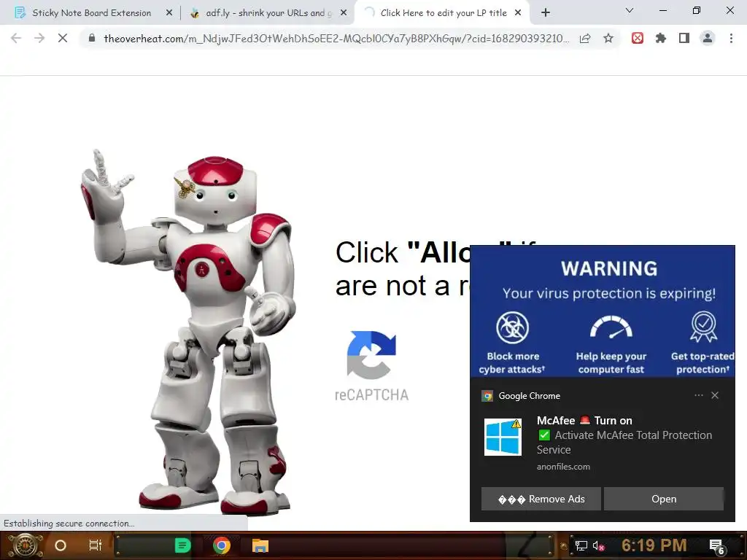
Task: Click the Remove Ads button
Action: click(x=541, y=499)
